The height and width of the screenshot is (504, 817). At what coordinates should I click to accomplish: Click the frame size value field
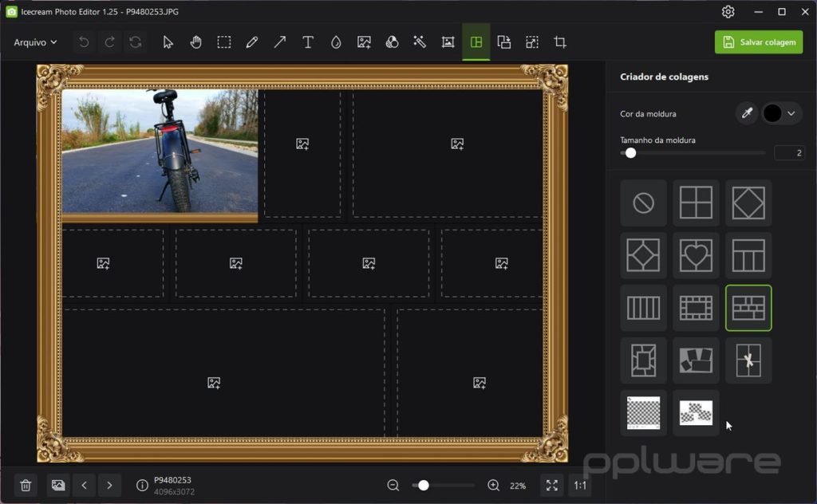click(789, 152)
